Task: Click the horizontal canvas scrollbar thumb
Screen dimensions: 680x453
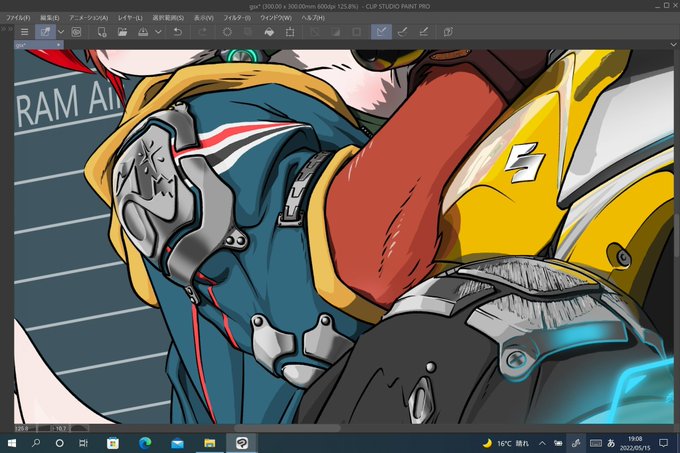Action: (287, 428)
